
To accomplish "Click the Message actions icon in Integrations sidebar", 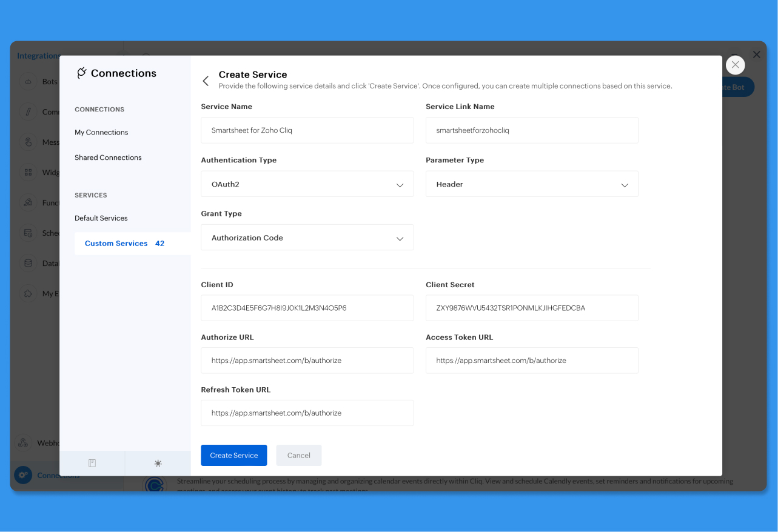I will [28, 142].
